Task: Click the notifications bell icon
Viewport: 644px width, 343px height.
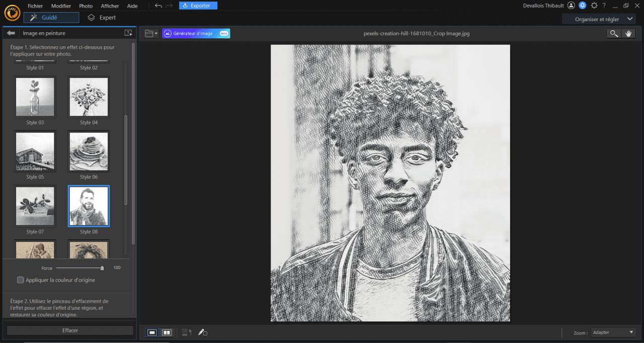Action: coord(583,6)
